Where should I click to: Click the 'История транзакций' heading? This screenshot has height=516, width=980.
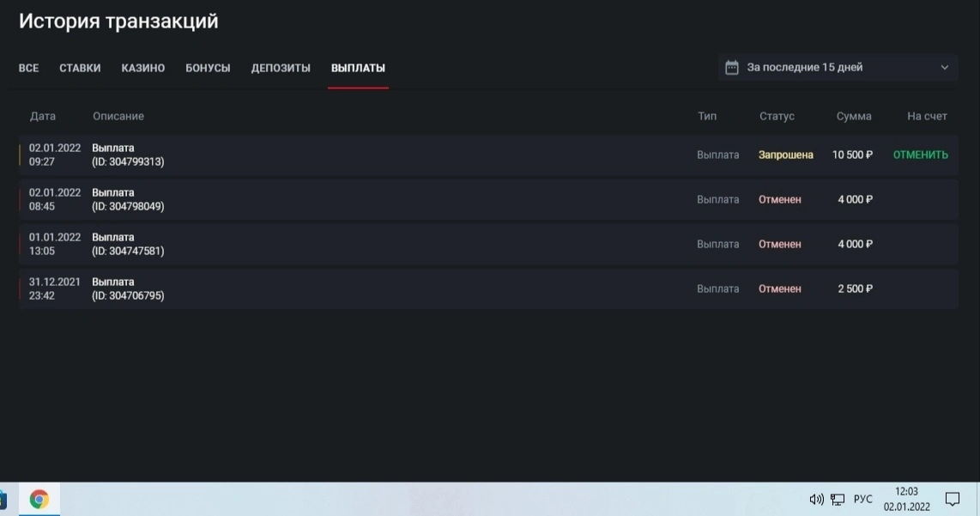coord(118,21)
